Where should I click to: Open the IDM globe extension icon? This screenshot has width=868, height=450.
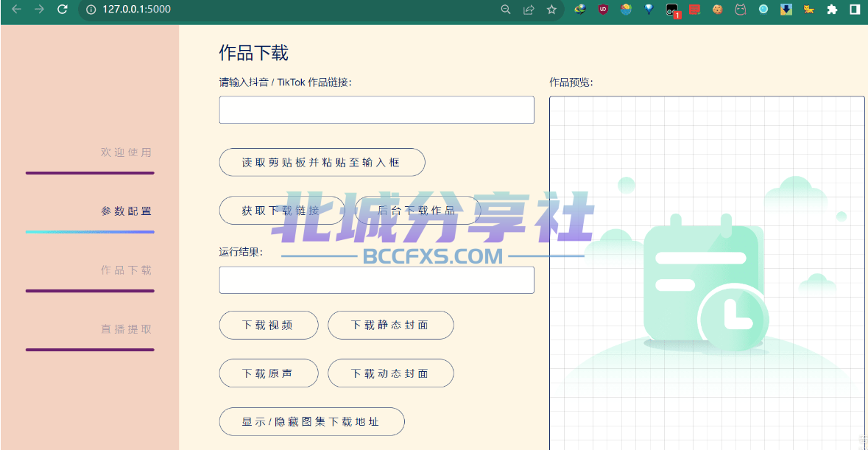(x=580, y=10)
